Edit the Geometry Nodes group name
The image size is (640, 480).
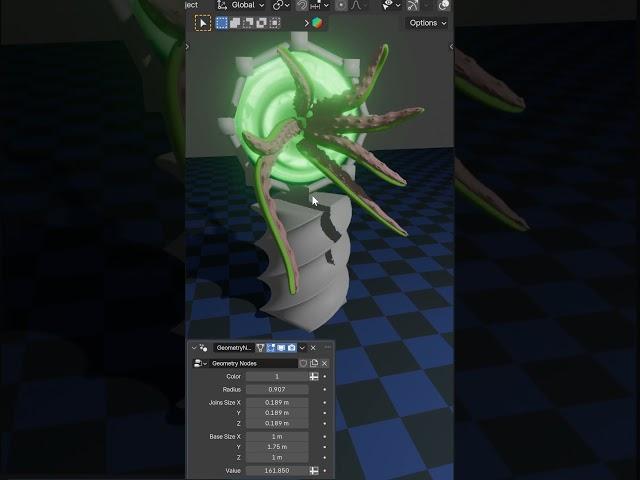point(253,363)
